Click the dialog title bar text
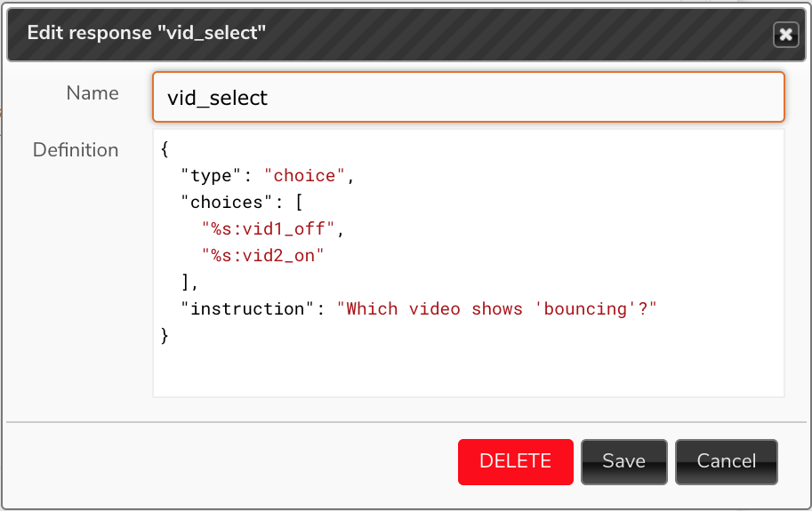 point(147,33)
